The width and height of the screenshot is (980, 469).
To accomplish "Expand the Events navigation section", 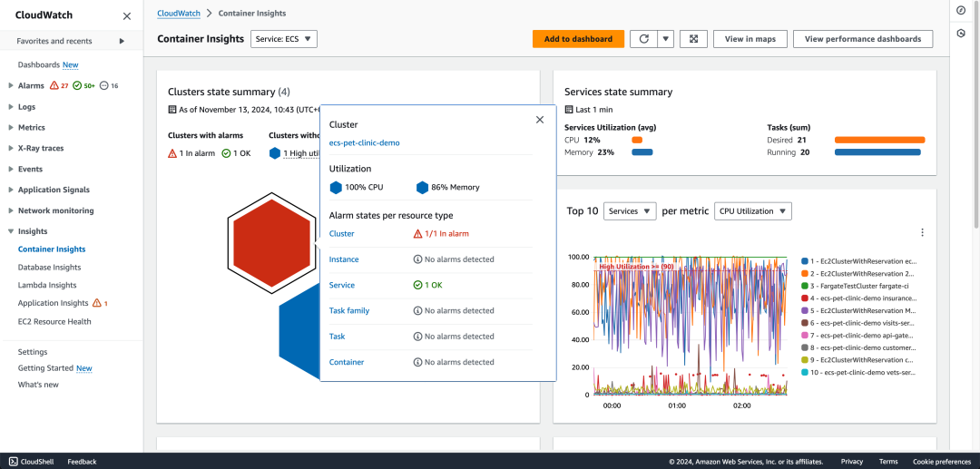I will click(x=11, y=170).
